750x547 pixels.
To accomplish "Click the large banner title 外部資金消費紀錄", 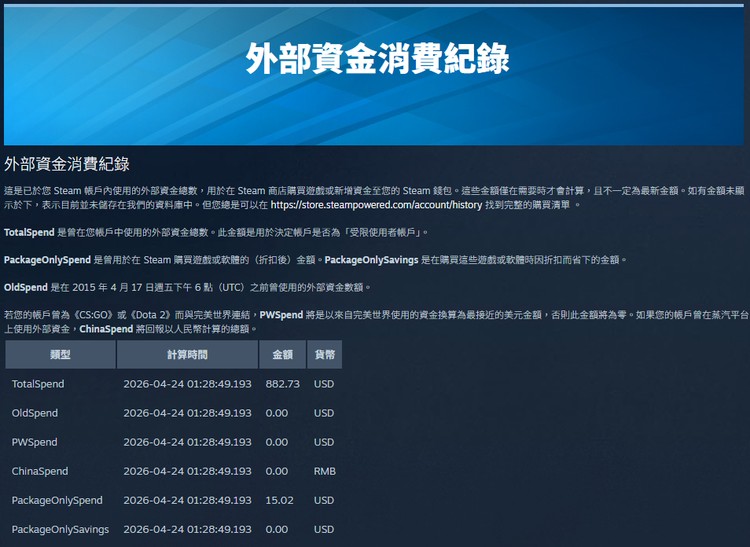I will coord(377,58).
